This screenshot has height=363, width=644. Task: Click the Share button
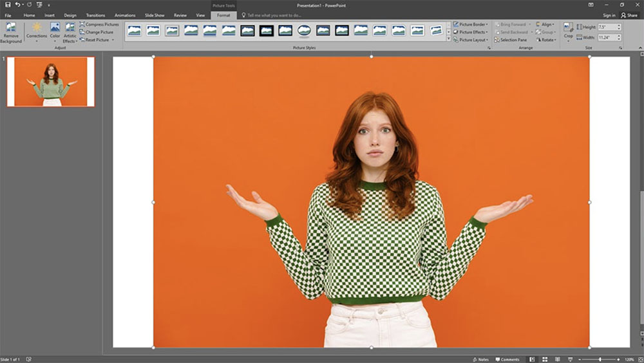(x=629, y=15)
